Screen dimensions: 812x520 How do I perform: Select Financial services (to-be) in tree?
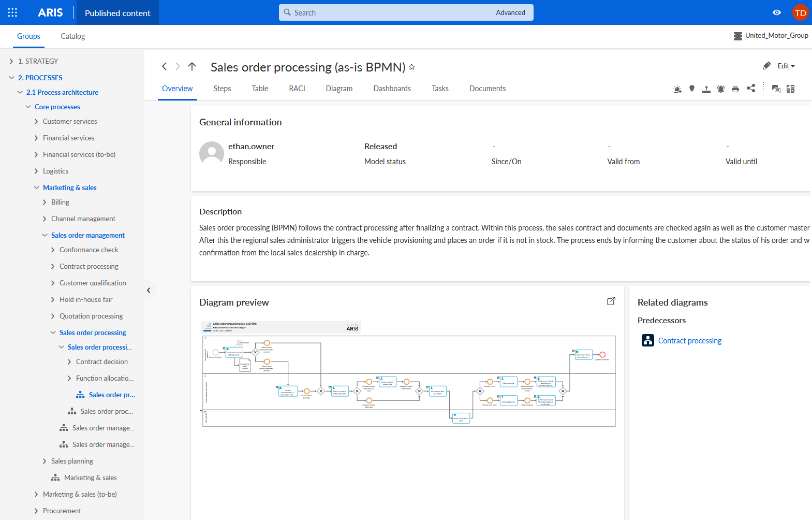tap(79, 154)
